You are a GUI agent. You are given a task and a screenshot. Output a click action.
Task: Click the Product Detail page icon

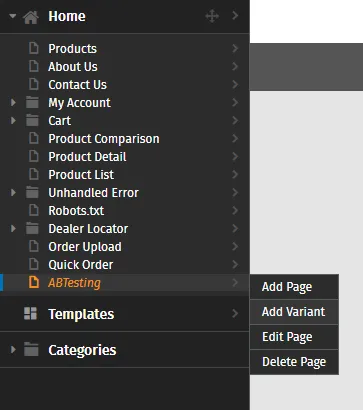click(x=33, y=156)
